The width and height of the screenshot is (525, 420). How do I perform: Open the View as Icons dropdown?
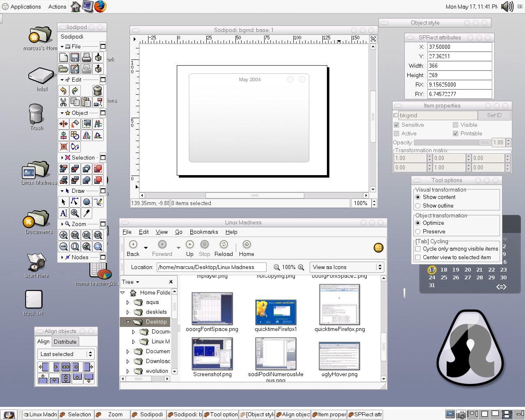point(347,267)
